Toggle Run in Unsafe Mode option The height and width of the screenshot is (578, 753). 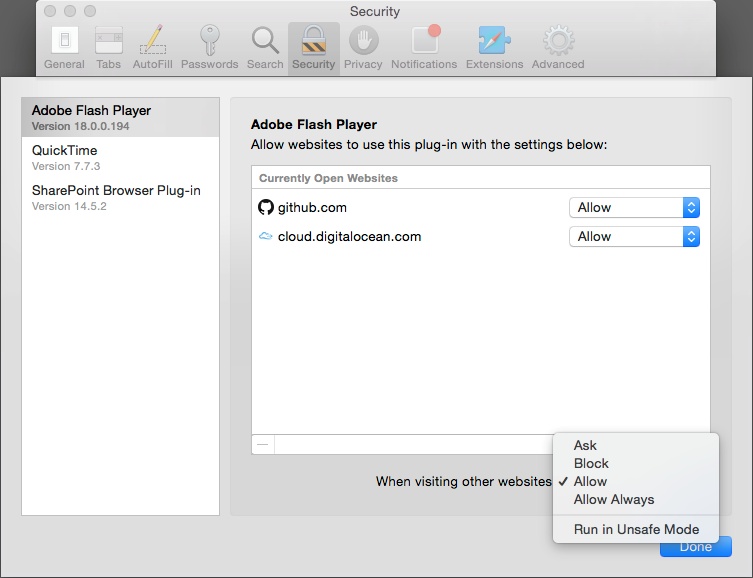pyautogui.click(x=636, y=530)
